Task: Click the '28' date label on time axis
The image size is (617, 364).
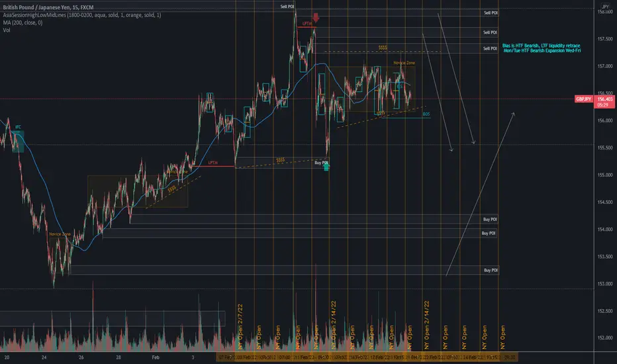Action: pos(119,357)
